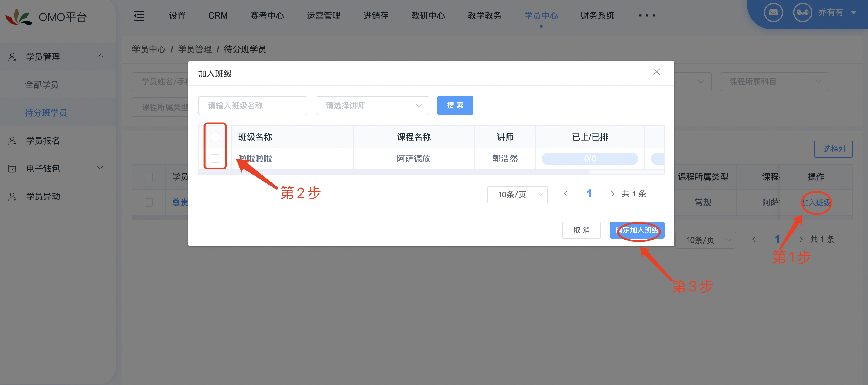Switch to 财务系统 menu
This screenshot has width=868, height=385.
click(597, 15)
